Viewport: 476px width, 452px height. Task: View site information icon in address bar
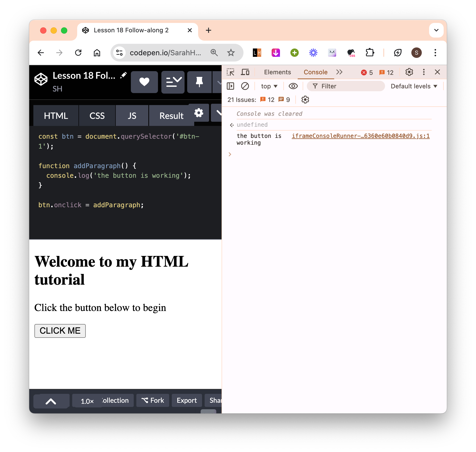(x=119, y=53)
